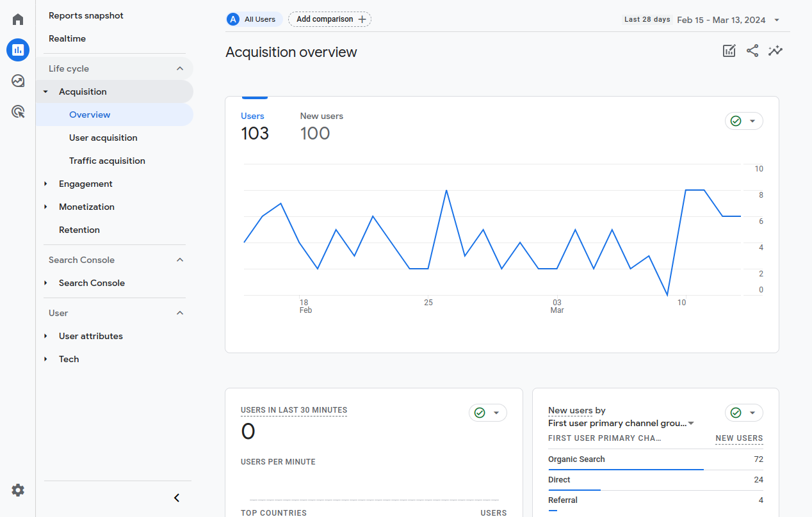Expand the Monetization tree node
812x517 pixels.
45,207
